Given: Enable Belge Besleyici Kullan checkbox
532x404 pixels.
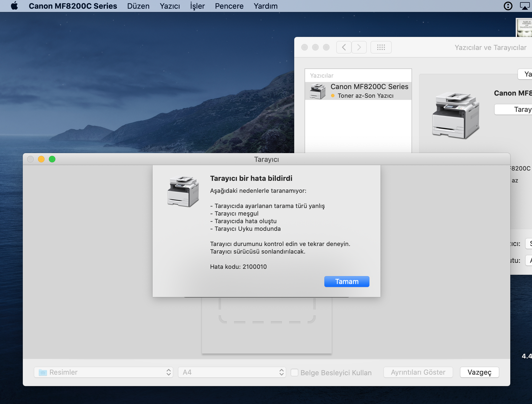Looking at the screenshot, I should point(294,372).
